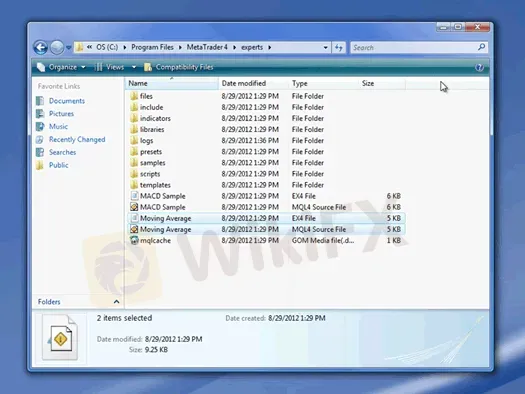This screenshot has height=394, width=525.
Task: Open Help via the question mark icon
Action: tap(479, 68)
